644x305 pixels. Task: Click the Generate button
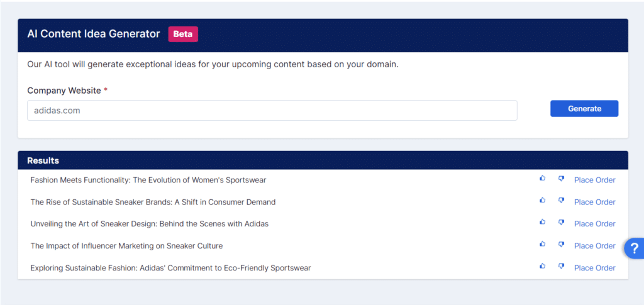[x=584, y=109]
